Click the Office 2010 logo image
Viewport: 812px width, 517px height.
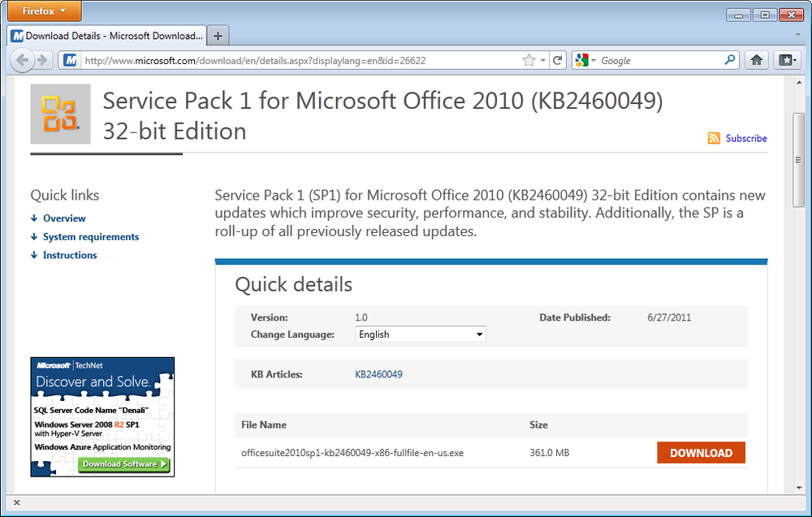coord(60,114)
